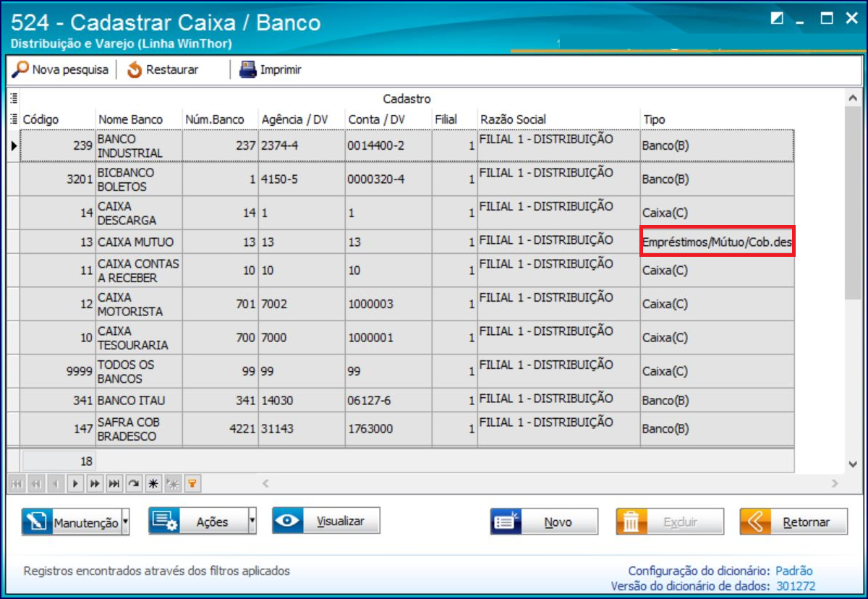868x599 pixels.
Task: Click the scroll down arrow of the grid
Action: pyautogui.click(x=851, y=464)
